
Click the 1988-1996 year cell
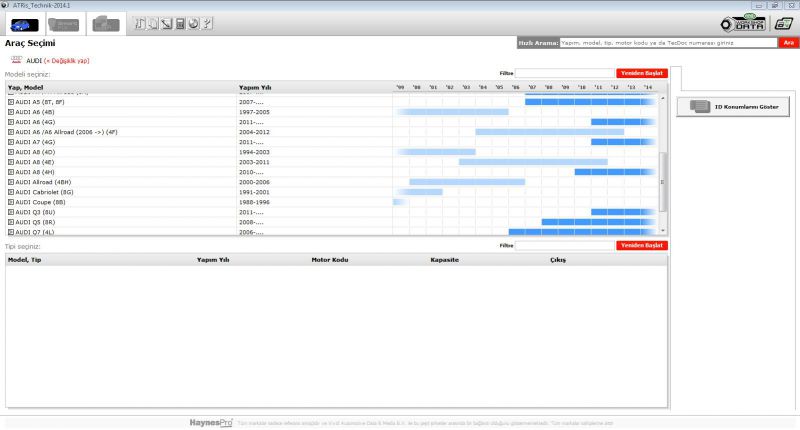[254, 202]
